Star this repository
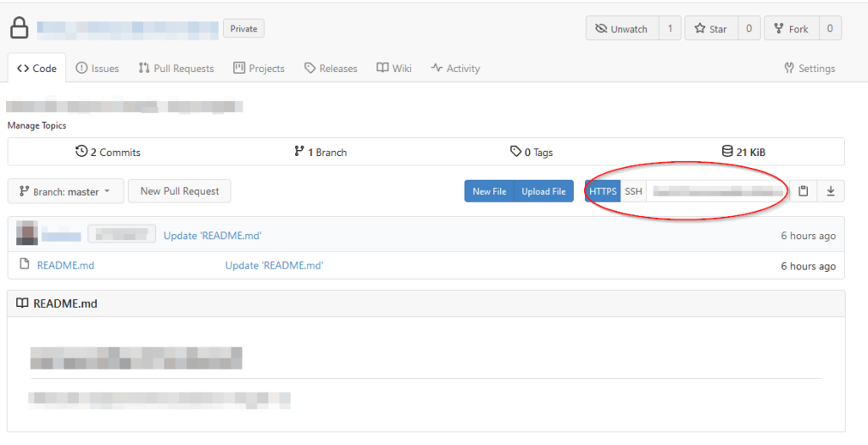This screenshot has height=445, width=868. (x=710, y=29)
